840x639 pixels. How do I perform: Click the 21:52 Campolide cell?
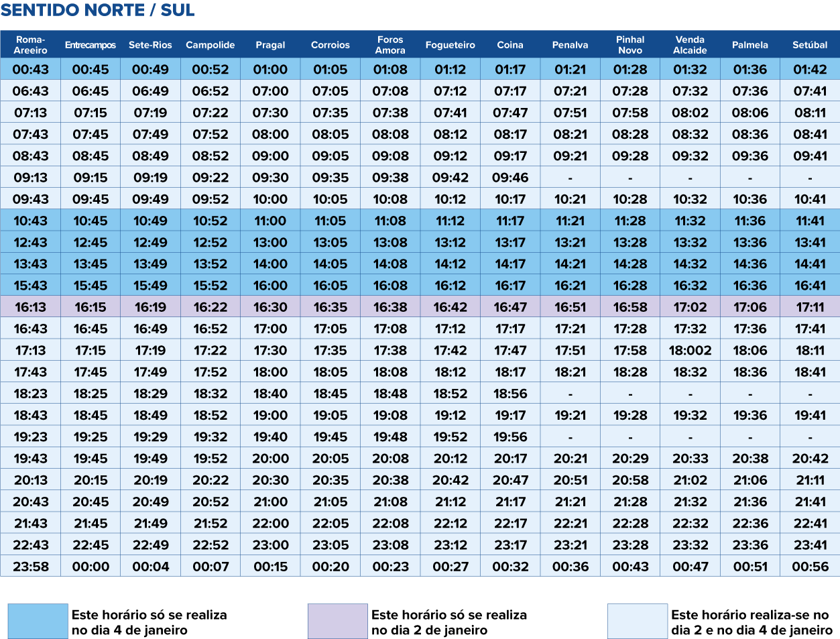(211, 523)
